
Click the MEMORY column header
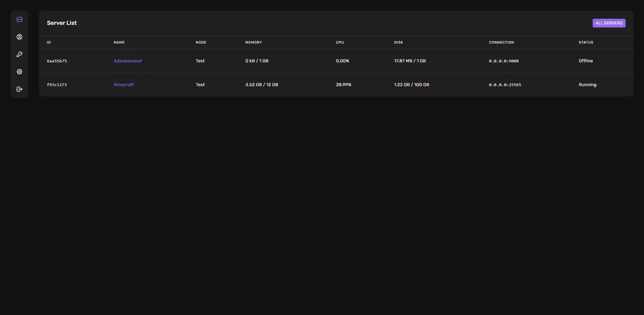(x=253, y=43)
